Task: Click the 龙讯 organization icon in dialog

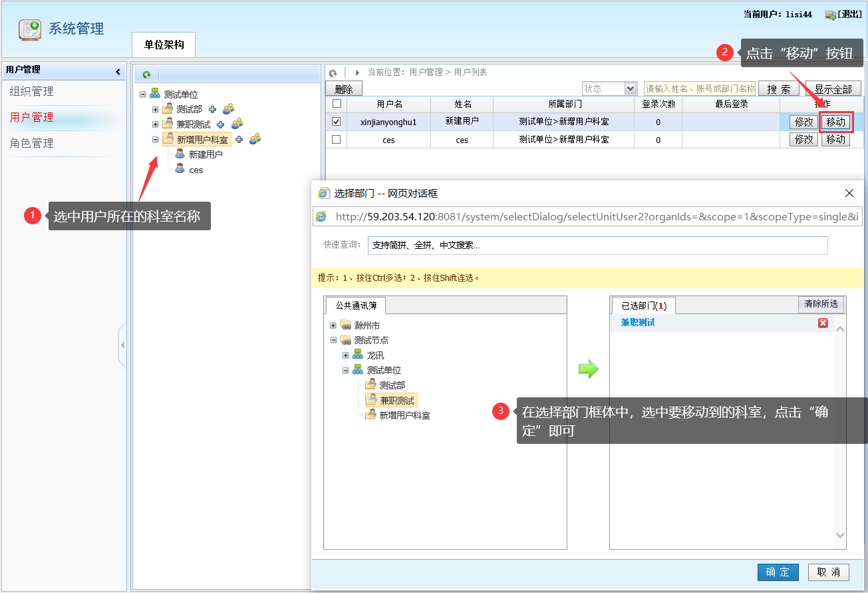Action: tap(358, 355)
